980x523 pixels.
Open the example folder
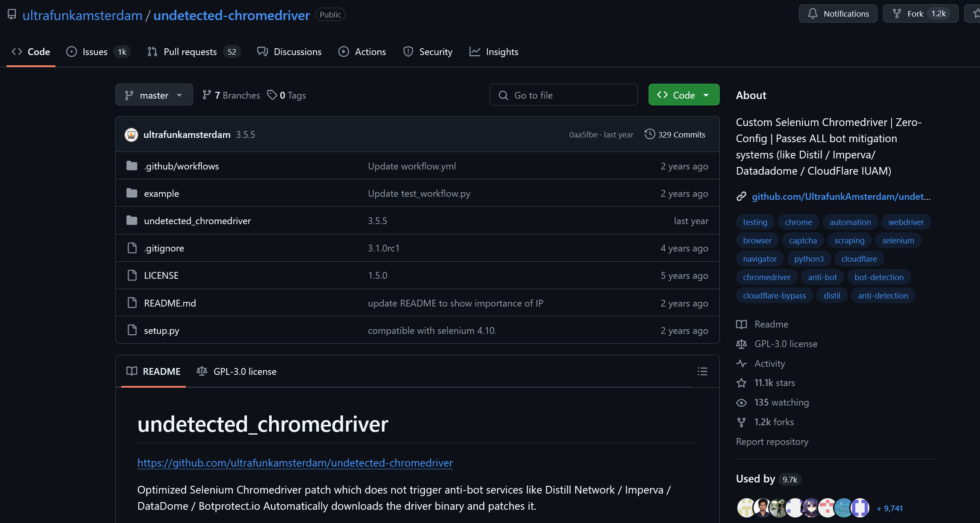tap(161, 193)
